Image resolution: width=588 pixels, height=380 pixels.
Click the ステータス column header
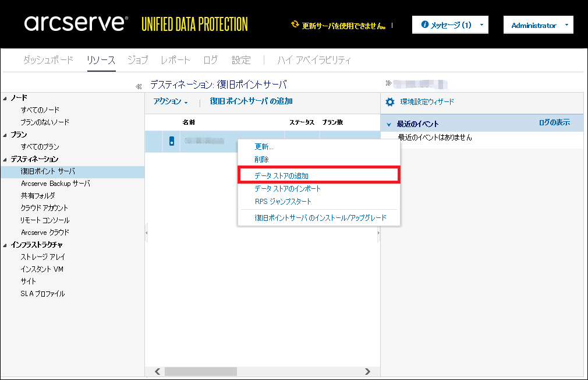302,122
